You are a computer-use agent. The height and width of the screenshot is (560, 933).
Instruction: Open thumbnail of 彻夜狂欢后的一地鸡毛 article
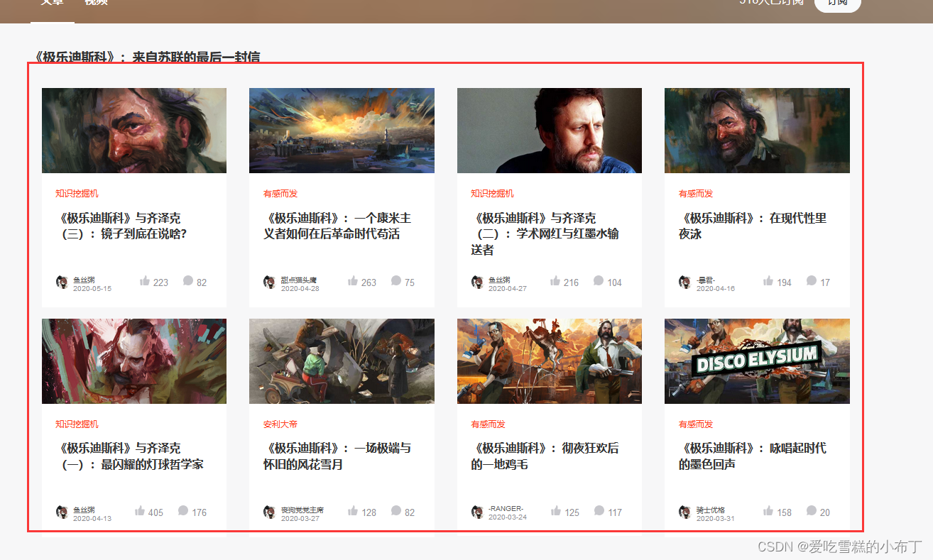pos(550,361)
